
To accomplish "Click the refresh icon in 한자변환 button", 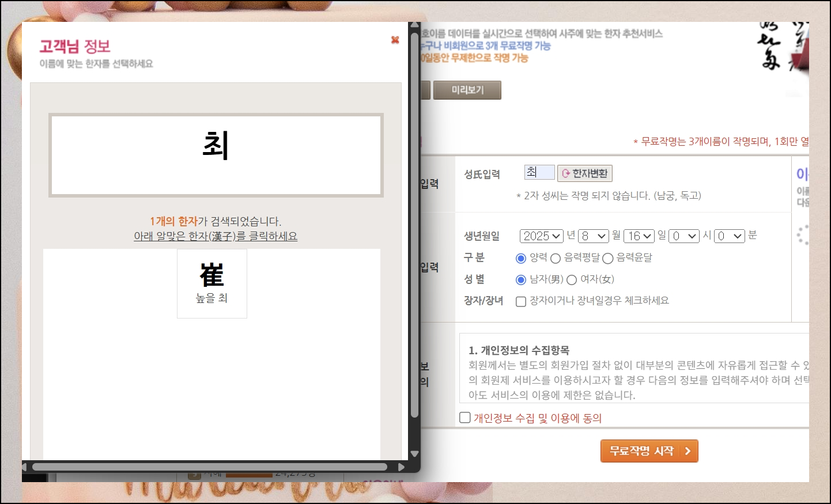I will (x=565, y=173).
